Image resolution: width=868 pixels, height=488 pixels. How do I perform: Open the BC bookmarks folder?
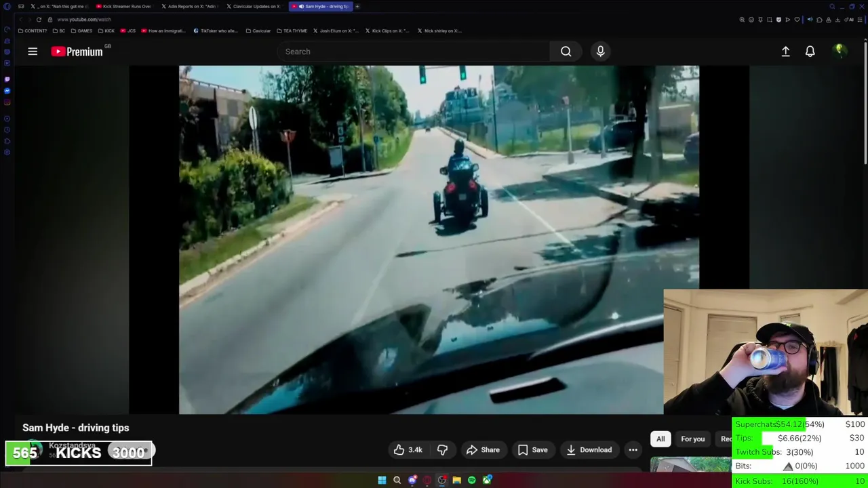[59, 30]
